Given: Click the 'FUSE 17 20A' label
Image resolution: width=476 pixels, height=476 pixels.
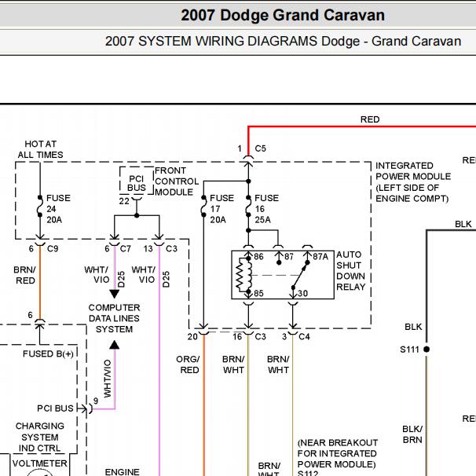Looking at the screenshot, I should click(222, 209).
